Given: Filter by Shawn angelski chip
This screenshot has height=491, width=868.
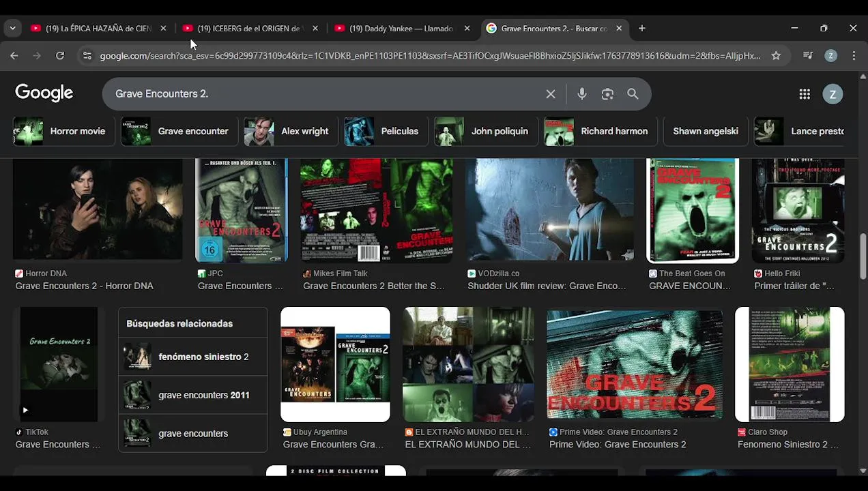Looking at the screenshot, I should (x=706, y=131).
